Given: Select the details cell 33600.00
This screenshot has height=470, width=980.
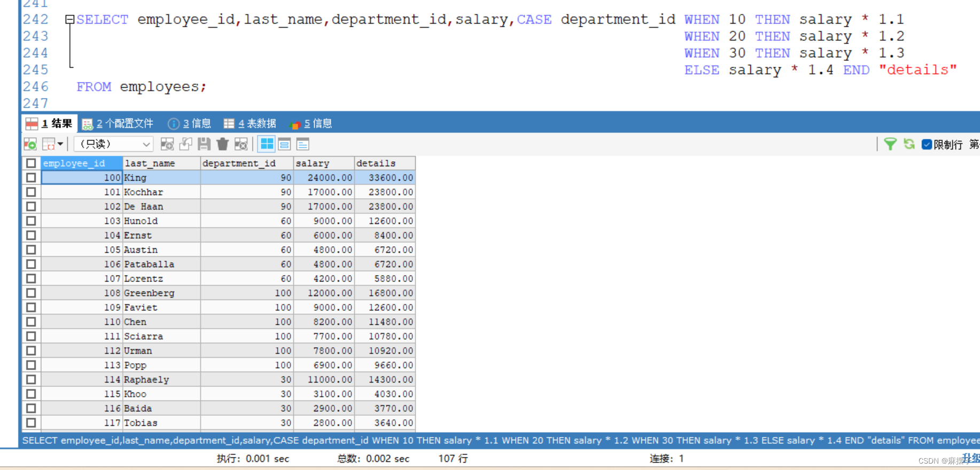Looking at the screenshot, I should click(x=385, y=177).
